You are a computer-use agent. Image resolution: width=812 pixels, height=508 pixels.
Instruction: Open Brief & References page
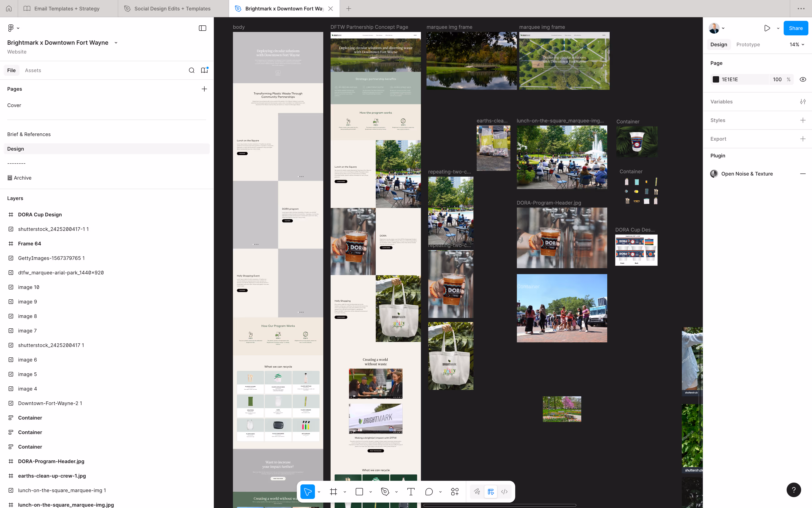107,134
